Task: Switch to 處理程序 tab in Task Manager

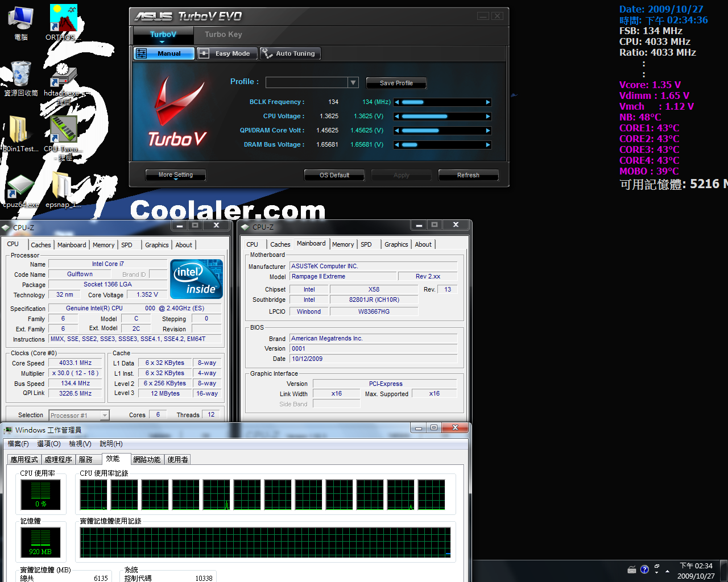Action: click(x=59, y=459)
